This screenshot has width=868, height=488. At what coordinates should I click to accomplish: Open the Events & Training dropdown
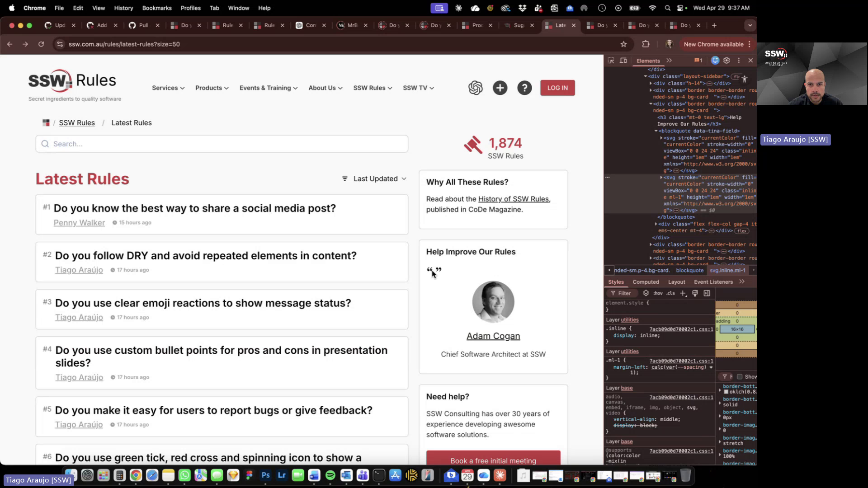point(269,88)
